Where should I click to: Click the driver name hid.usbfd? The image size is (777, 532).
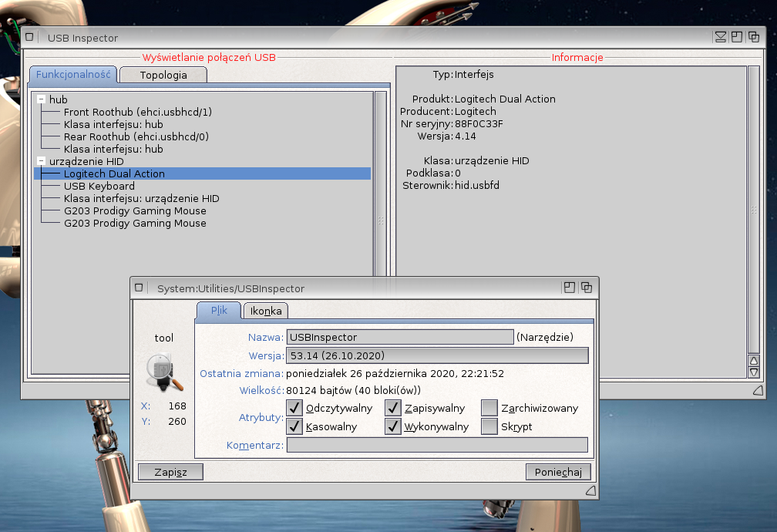coord(476,186)
